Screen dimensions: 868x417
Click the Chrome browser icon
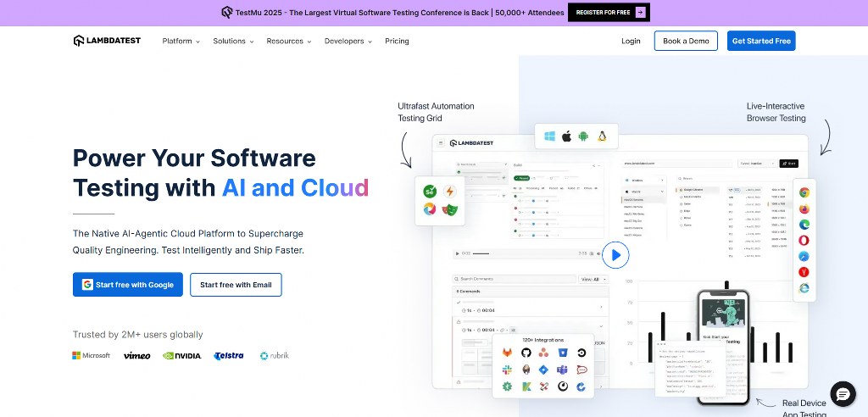click(804, 192)
